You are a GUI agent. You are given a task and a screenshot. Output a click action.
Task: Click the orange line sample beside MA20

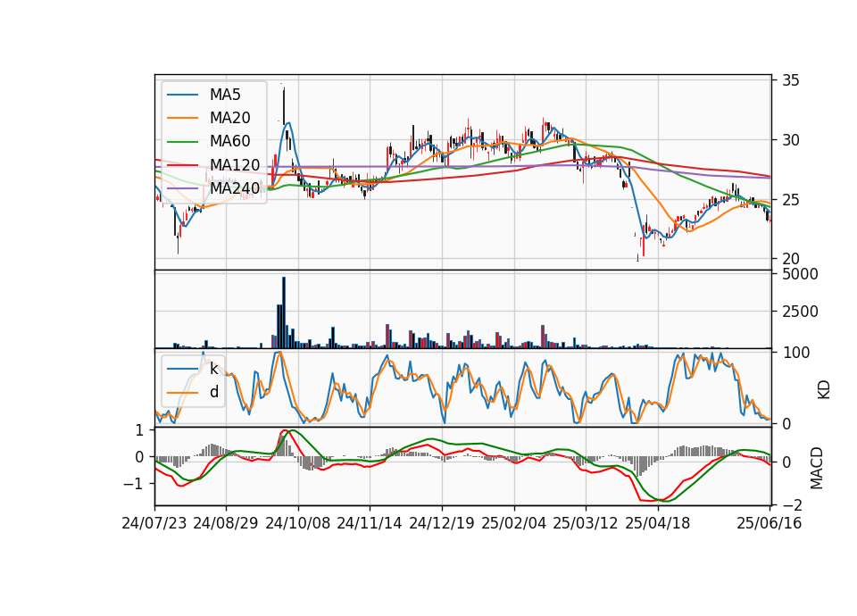[182, 118]
